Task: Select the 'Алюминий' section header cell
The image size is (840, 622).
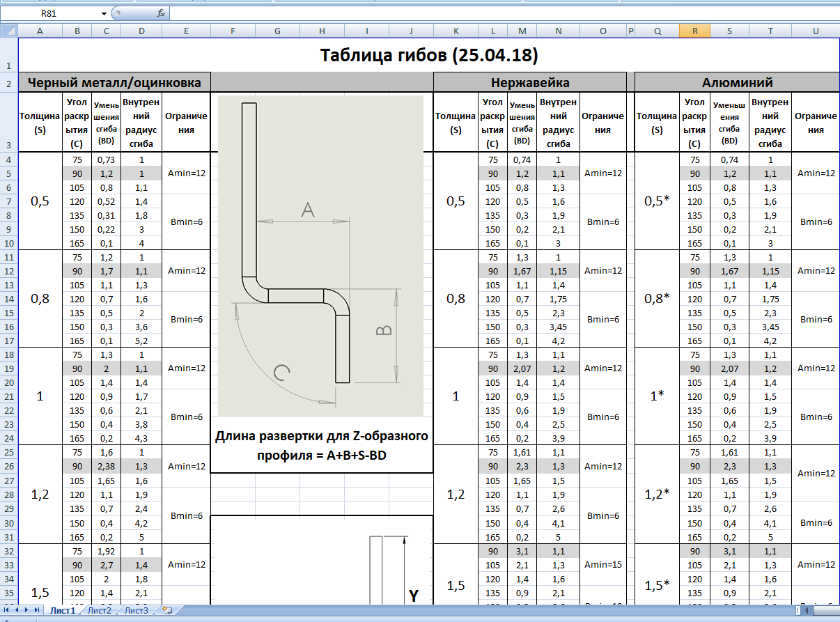Action: click(x=737, y=82)
